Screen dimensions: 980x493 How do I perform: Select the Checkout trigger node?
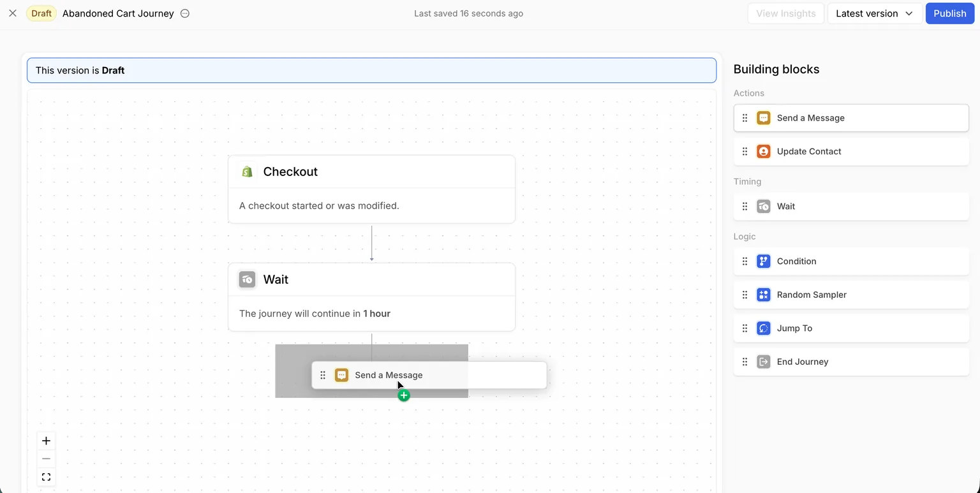371,189
